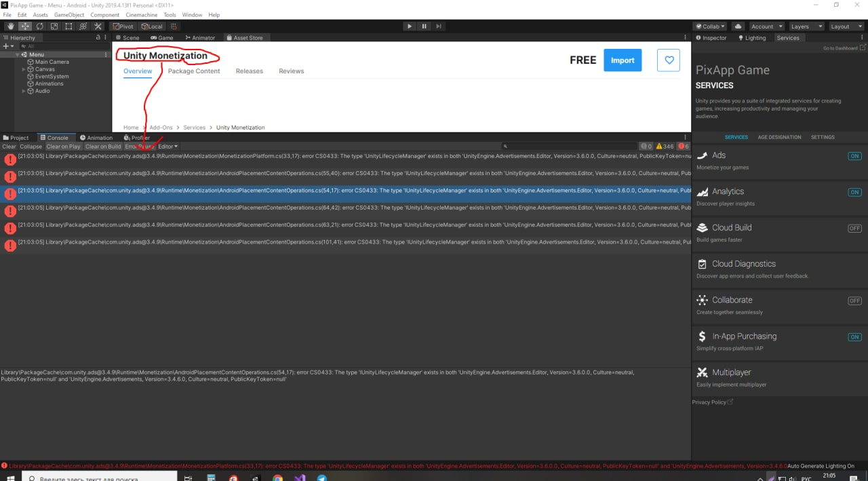Open the Project tab
The image size is (868, 481).
pos(16,138)
